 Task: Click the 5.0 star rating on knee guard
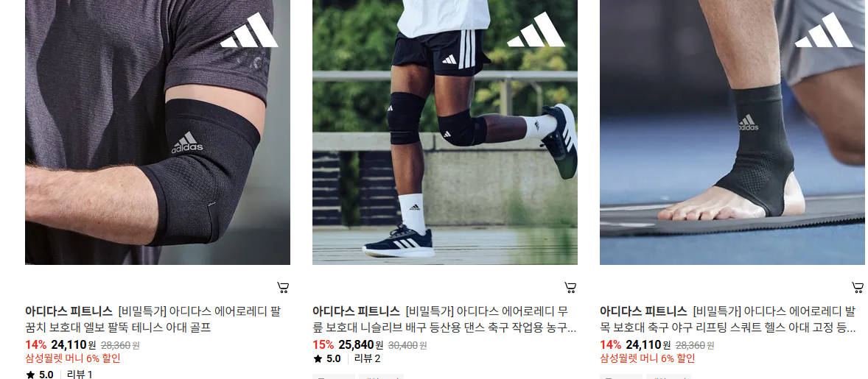pos(327,358)
